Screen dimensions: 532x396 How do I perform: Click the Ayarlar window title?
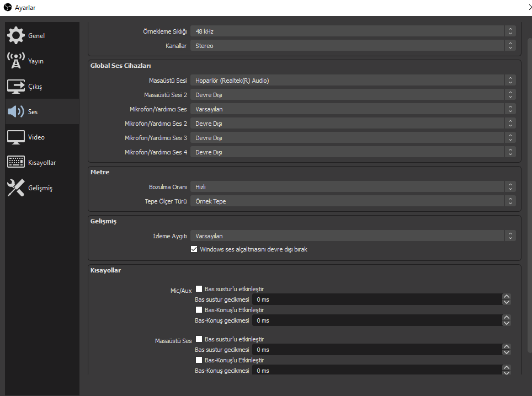point(25,8)
